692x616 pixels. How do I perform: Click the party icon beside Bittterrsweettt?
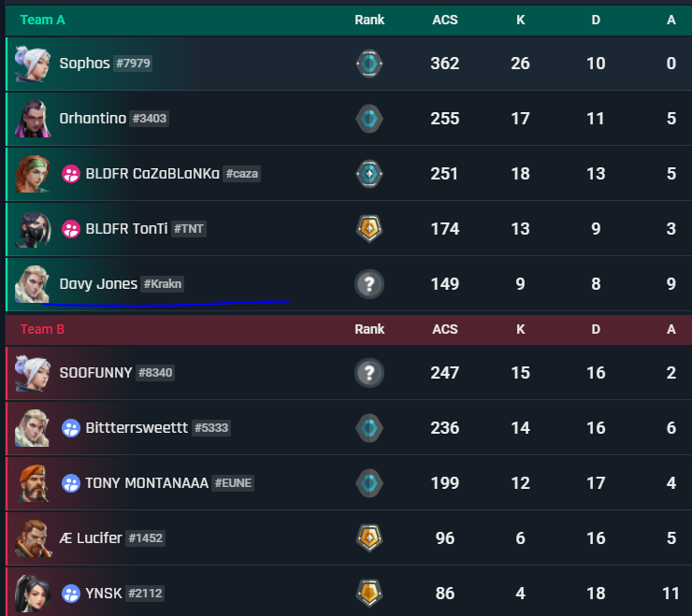pos(70,428)
